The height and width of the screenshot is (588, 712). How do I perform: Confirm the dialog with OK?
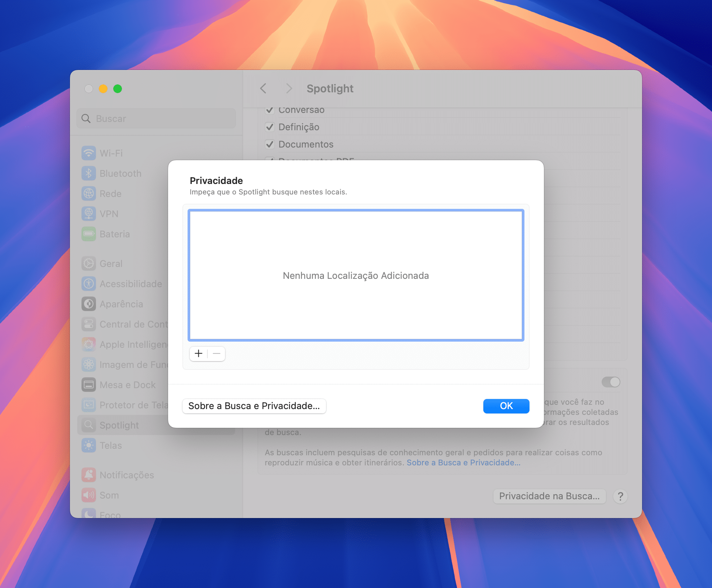tap(506, 406)
